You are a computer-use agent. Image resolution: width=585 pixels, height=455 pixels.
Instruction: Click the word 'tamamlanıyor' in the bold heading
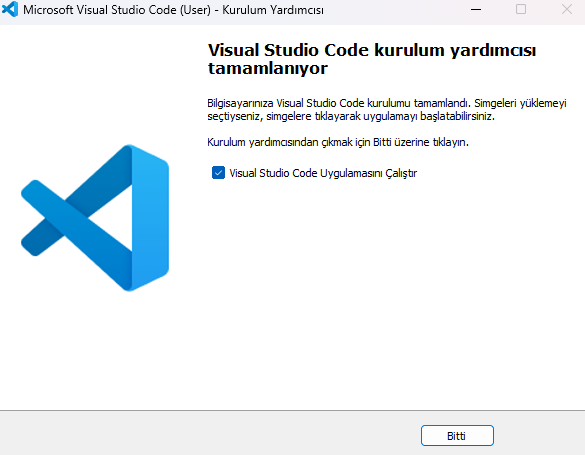tap(268, 69)
